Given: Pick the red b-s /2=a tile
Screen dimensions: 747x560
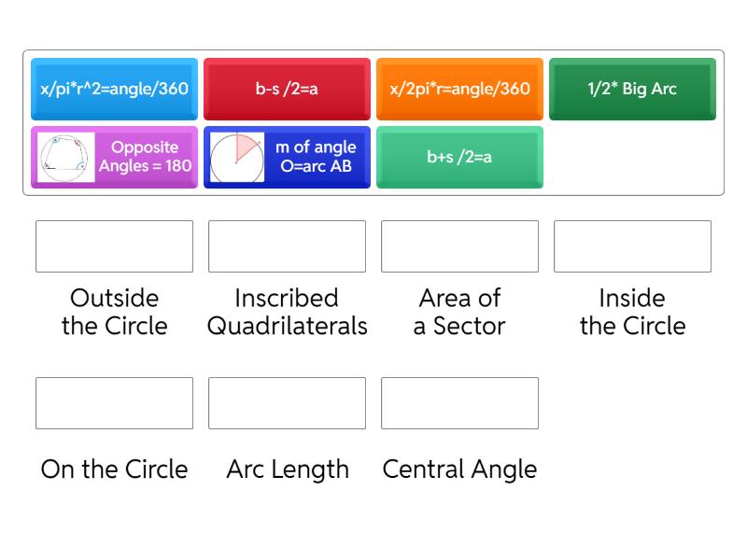Looking at the screenshot, I should [x=287, y=89].
